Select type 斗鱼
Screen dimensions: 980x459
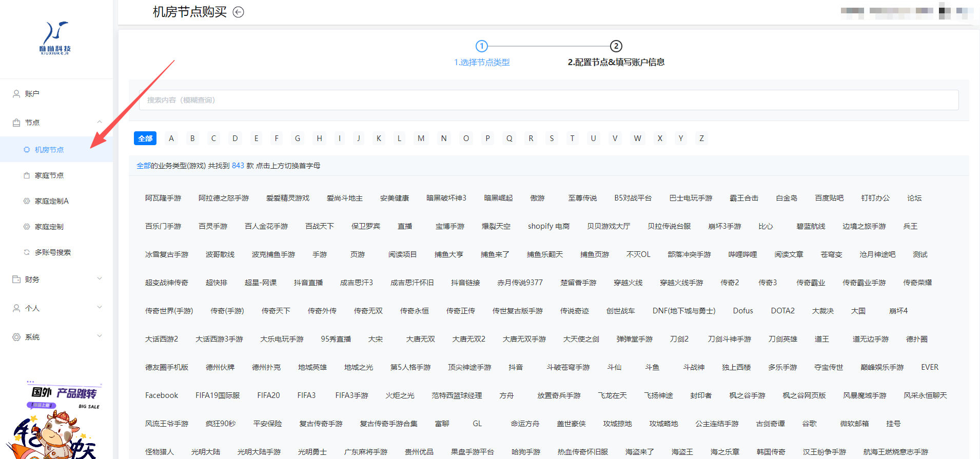pos(652,367)
